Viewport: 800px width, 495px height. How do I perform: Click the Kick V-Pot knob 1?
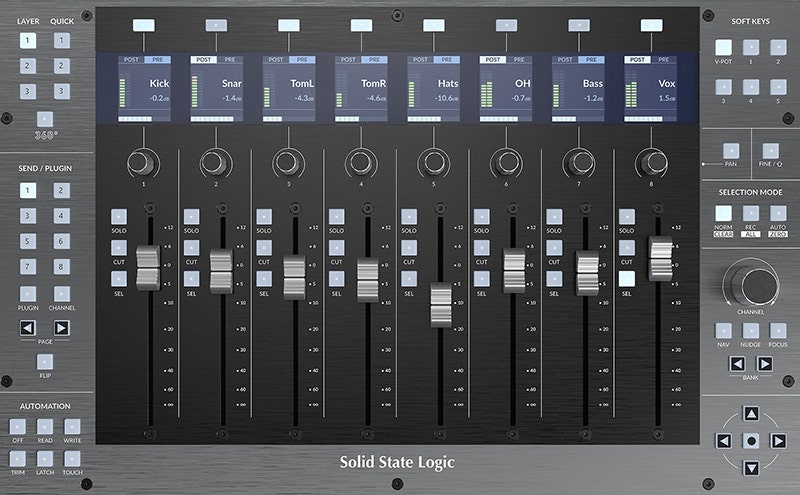tap(142, 163)
